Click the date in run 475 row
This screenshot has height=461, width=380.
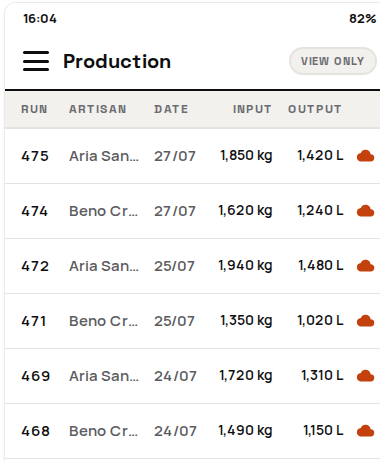175,156
